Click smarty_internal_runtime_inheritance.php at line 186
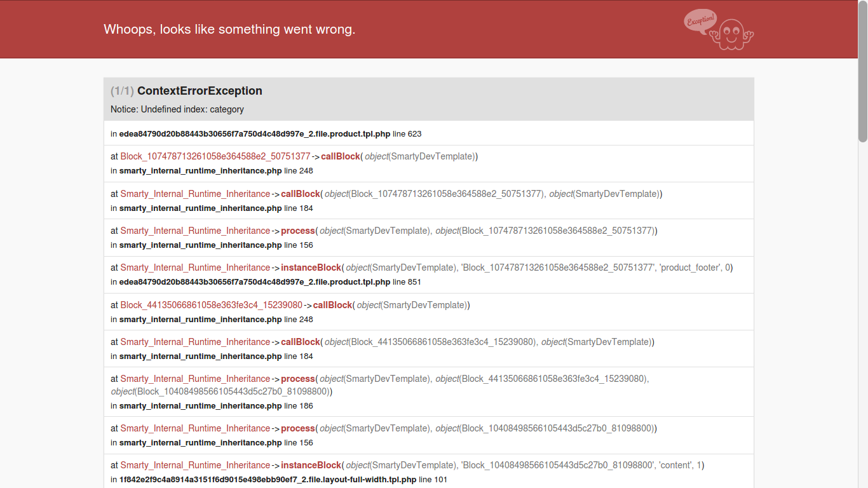 pos(201,406)
